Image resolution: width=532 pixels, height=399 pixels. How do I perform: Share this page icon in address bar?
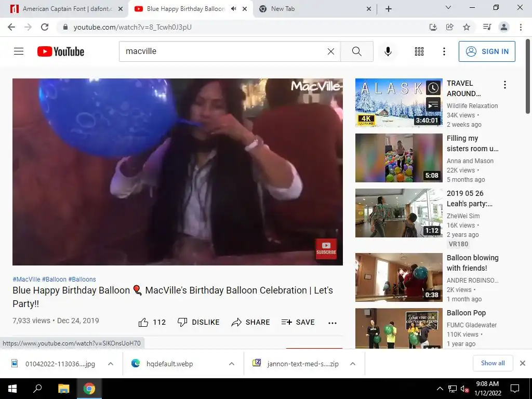tap(450, 27)
